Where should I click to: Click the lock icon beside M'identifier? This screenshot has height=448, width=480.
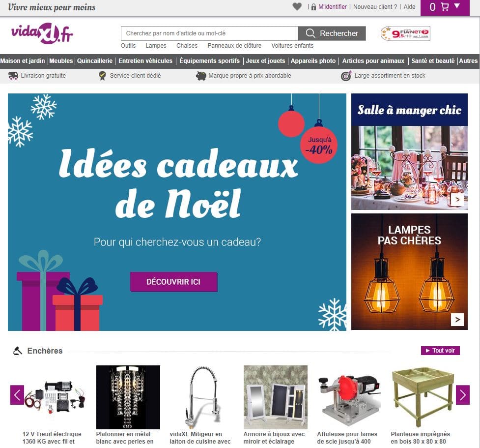click(313, 7)
